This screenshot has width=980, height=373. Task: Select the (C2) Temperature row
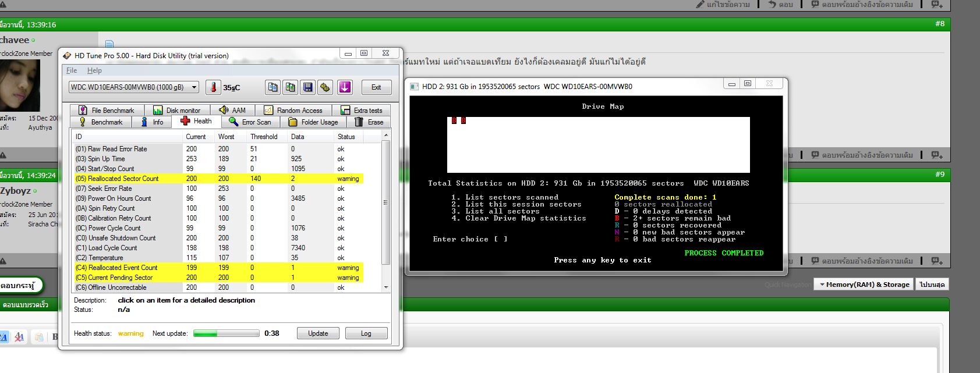218,258
